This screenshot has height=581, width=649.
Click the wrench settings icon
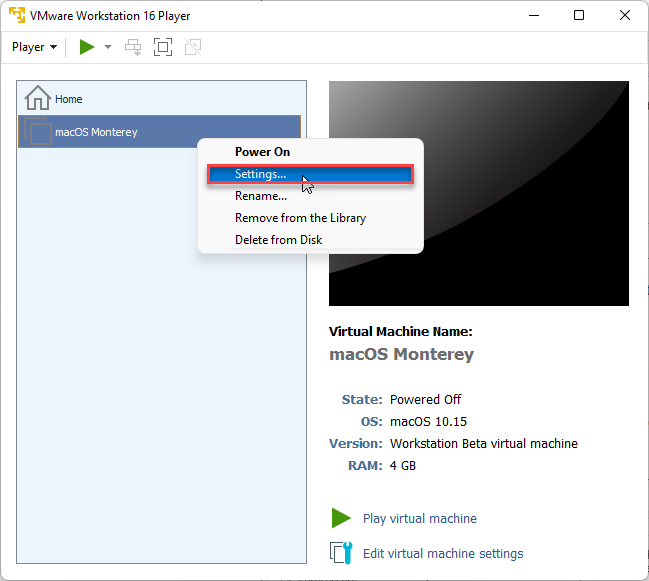pyautogui.click(x=341, y=553)
